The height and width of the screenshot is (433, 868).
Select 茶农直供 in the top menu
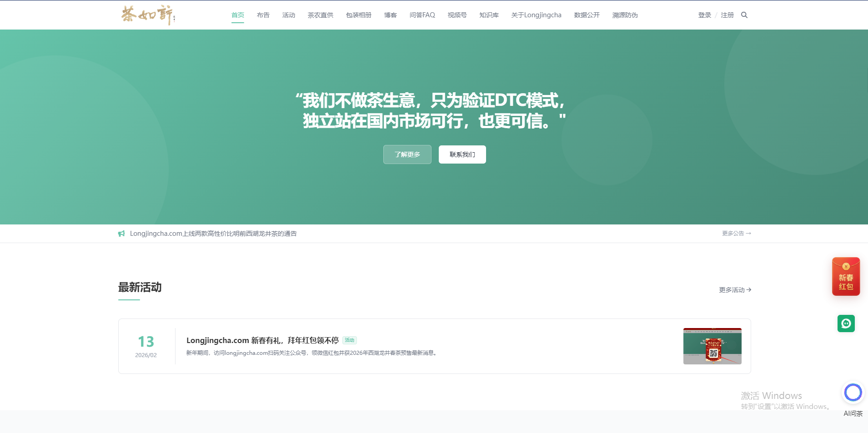(x=321, y=15)
